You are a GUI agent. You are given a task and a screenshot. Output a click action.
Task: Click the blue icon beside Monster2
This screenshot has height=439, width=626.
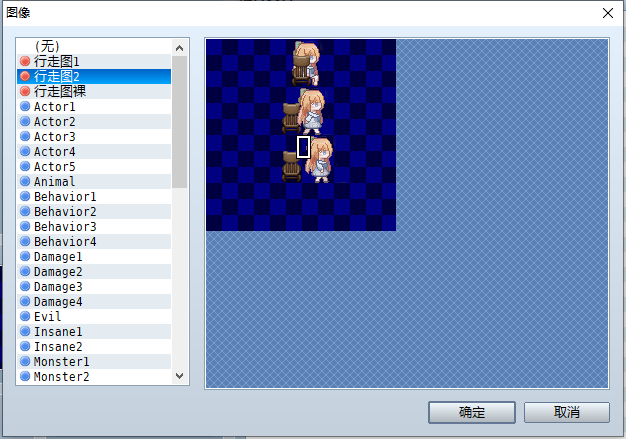[25, 376]
